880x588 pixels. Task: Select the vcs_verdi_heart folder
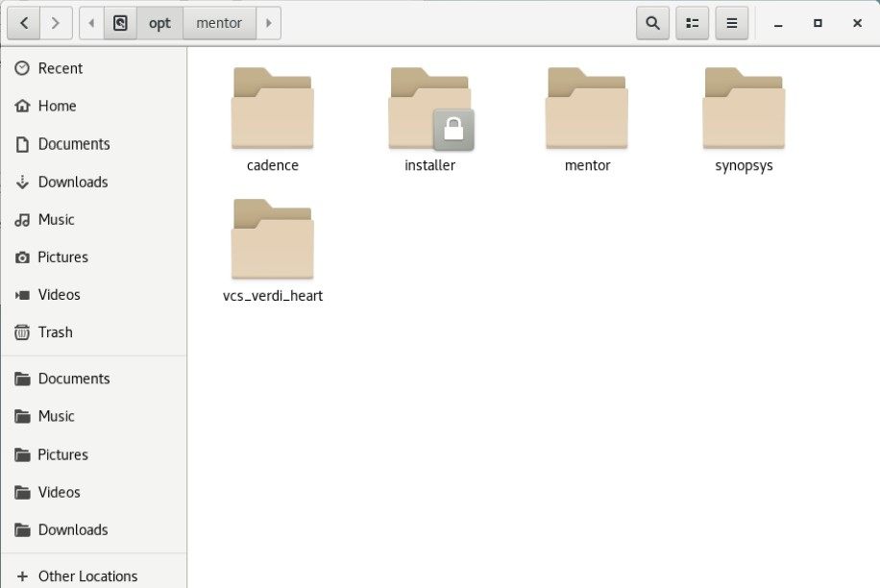click(x=273, y=251)
